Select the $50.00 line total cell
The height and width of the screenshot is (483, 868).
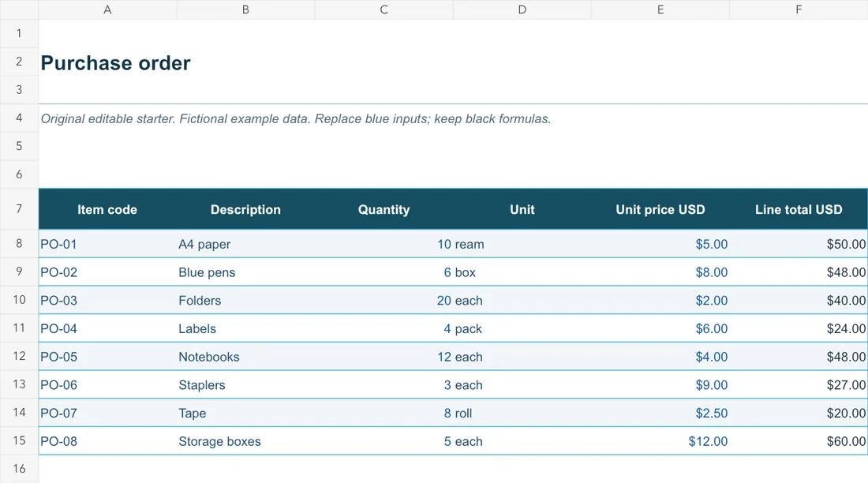[799, 244]
